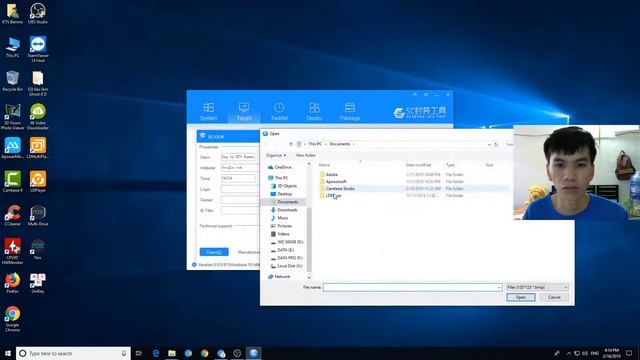Open CCleaner desktop shortcut
This screenshot has width=640, height=360.
(12, 216)
